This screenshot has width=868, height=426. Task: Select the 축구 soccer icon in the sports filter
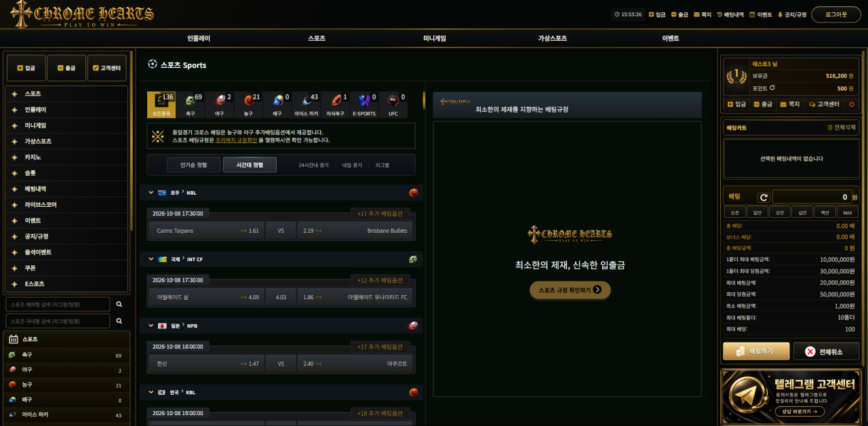[190, 105]
